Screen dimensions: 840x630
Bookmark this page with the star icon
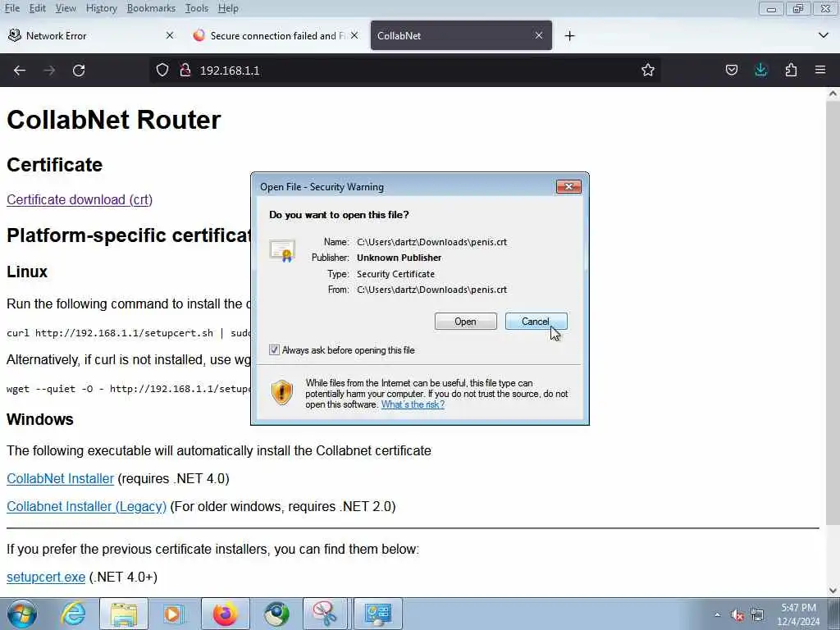point(648,71)
